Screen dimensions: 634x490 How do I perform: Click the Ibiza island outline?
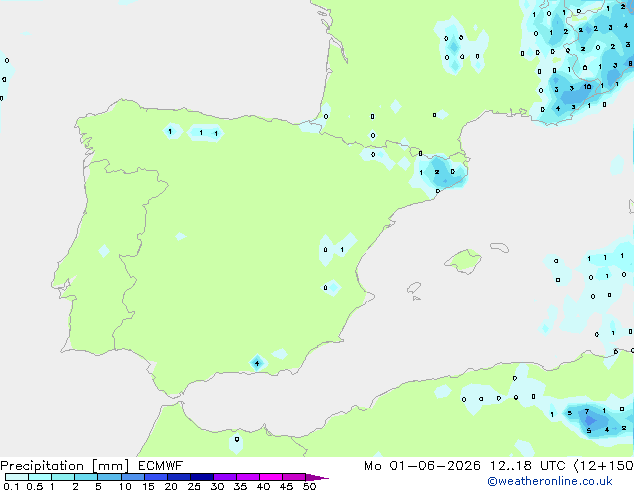point(414,288)
